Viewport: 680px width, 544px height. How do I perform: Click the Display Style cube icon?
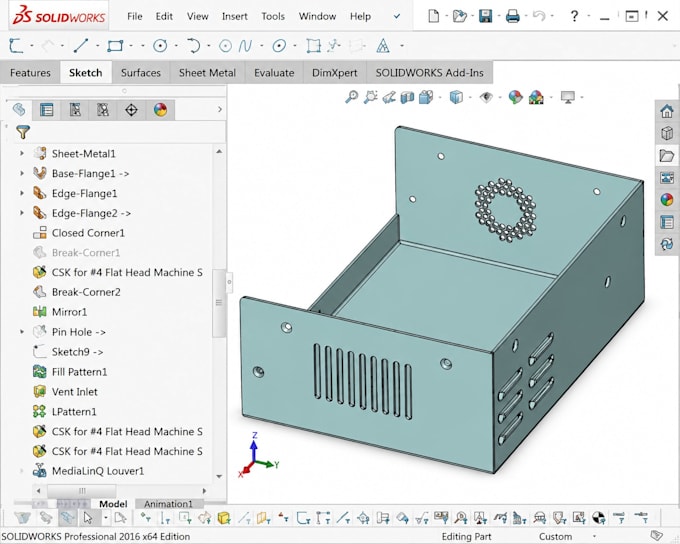point(456,97)
